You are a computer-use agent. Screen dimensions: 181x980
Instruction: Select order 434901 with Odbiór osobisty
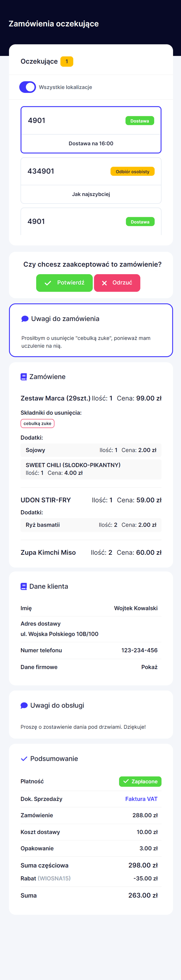click(x=91, y=181)
